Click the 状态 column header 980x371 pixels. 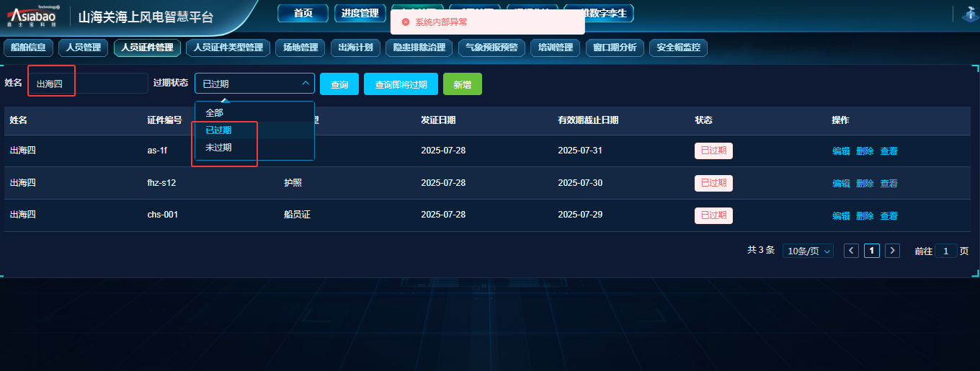tap(703, 120)
